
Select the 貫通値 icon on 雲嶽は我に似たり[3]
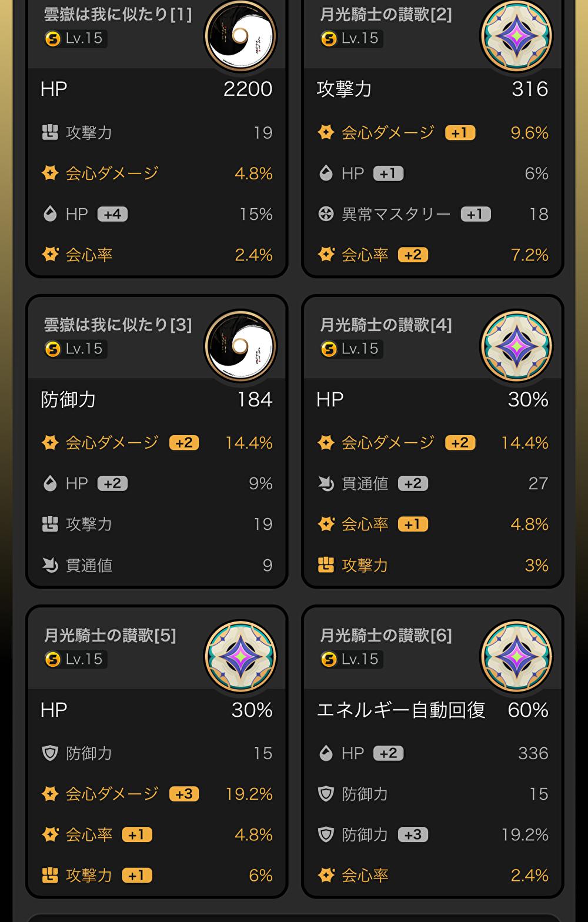pos(51,565)
